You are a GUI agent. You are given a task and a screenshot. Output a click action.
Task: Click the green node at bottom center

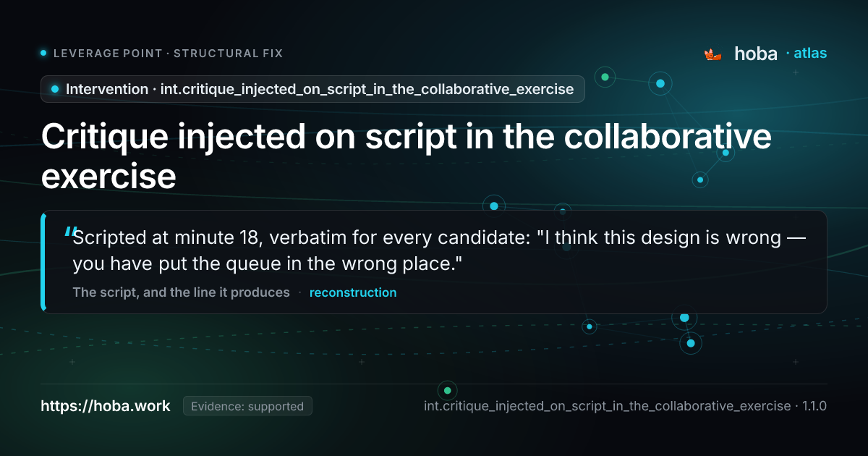tap(448, 390)
